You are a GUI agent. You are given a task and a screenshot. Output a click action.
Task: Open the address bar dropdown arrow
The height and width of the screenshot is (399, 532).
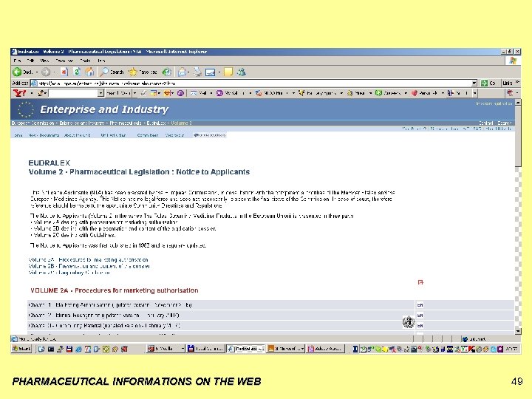tap(474, 83)
